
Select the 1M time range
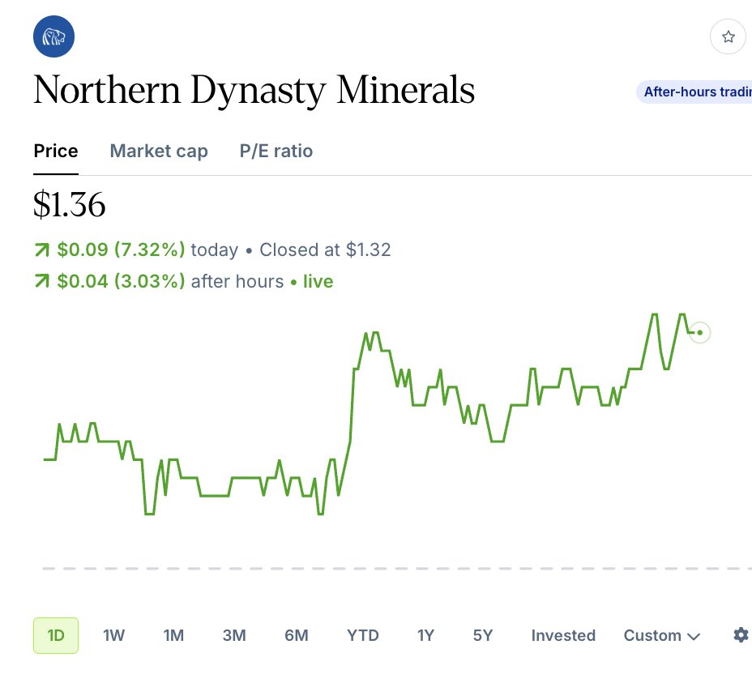coord(173,635)
